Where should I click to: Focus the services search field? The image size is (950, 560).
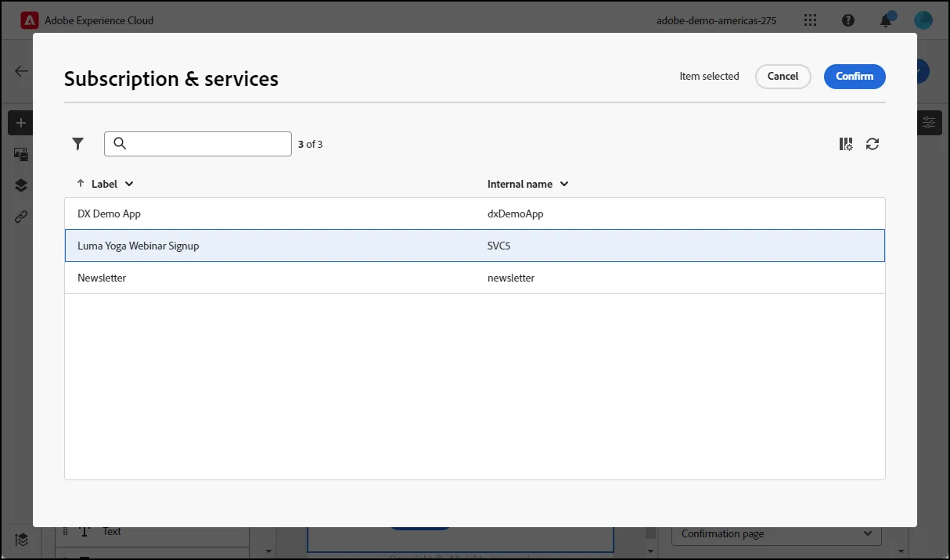198,144
